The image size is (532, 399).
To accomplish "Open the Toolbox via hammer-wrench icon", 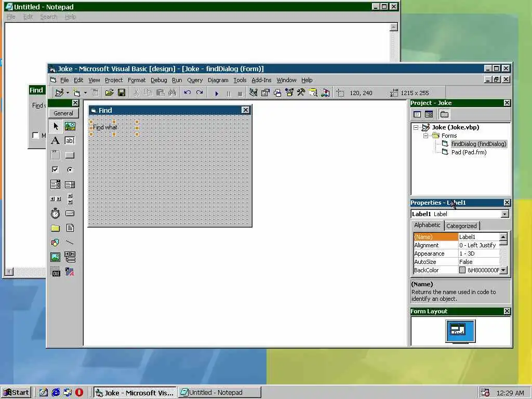I will (301, 92).
